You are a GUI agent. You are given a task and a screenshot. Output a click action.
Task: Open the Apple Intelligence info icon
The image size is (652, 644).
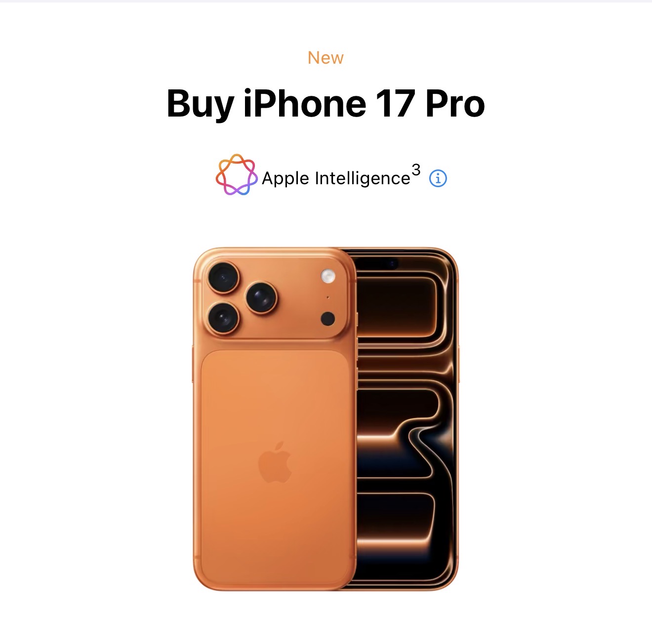438,178
